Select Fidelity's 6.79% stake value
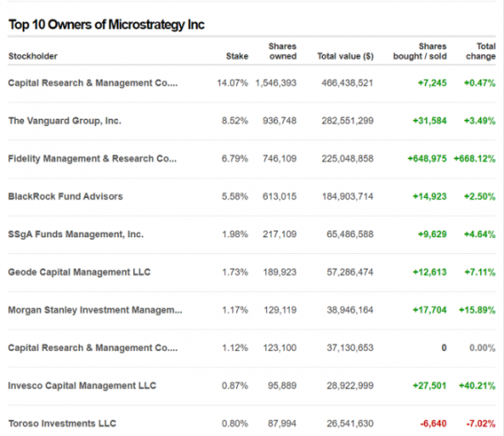Image resolution: width=504 pixels, height=436 pixels. tap(234, 158)
